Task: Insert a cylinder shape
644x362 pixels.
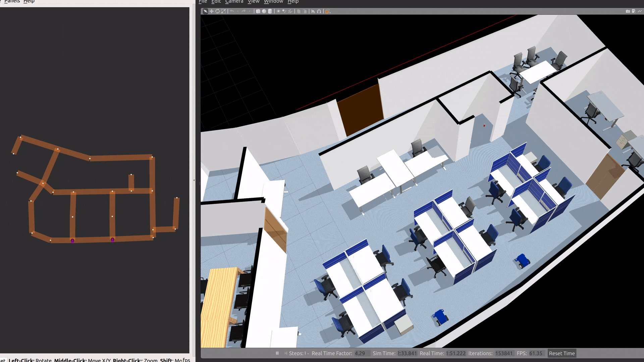Action: (270, 11)
